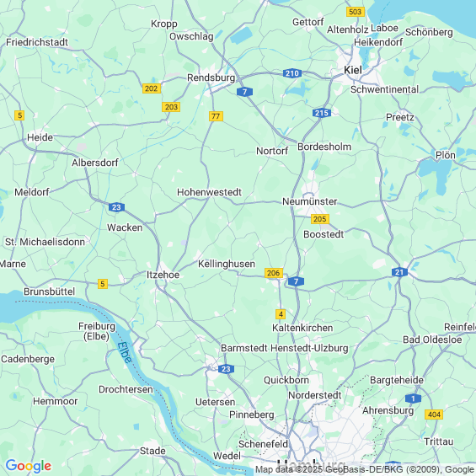Click the A215 highway shield near Bordesholm

(322, 113)
